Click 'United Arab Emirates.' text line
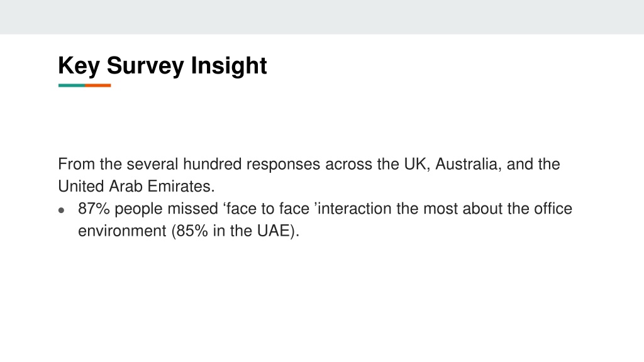644x362 pixels. [136, 186]
